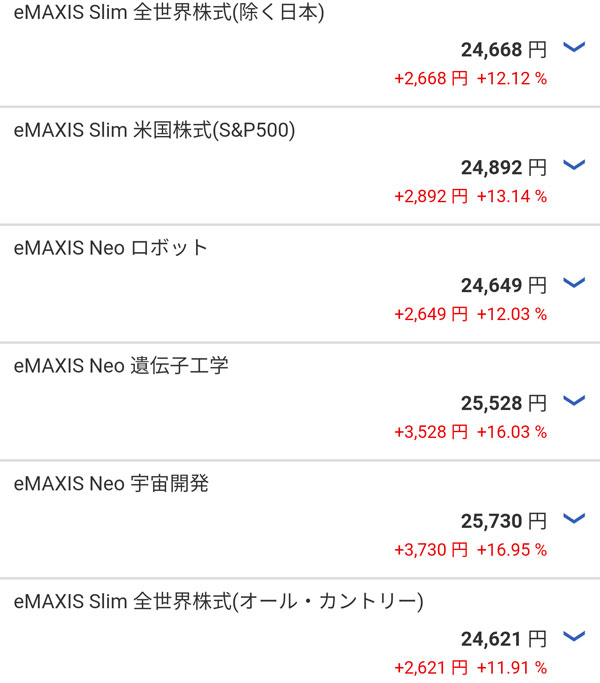Show details for eMAXIS Neo 宇宙開発 chevron
The image size is (600, 683).
point(573,518)
